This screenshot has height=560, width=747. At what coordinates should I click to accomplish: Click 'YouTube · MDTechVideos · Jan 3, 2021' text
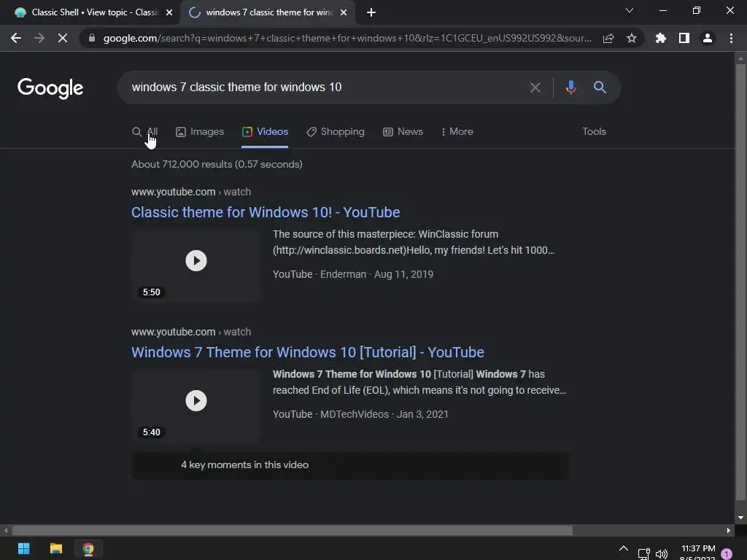(x=360, y=414)
